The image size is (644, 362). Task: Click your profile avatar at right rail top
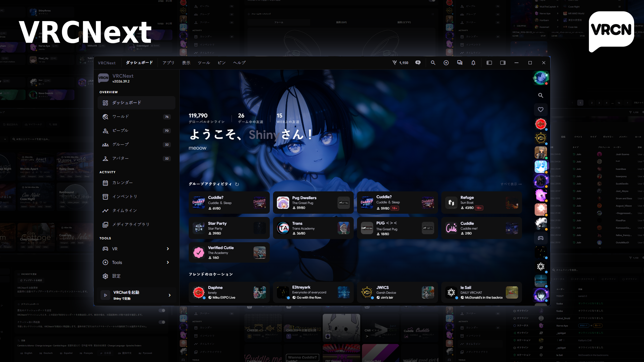click(540, 78)
